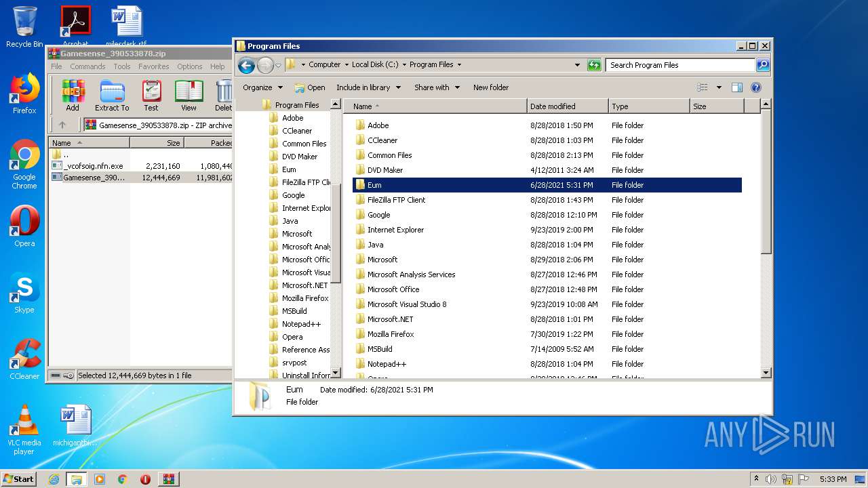The image size is (868, 488).
Task: Click the address bar refresh icon
Action: [x=594, y=65]
